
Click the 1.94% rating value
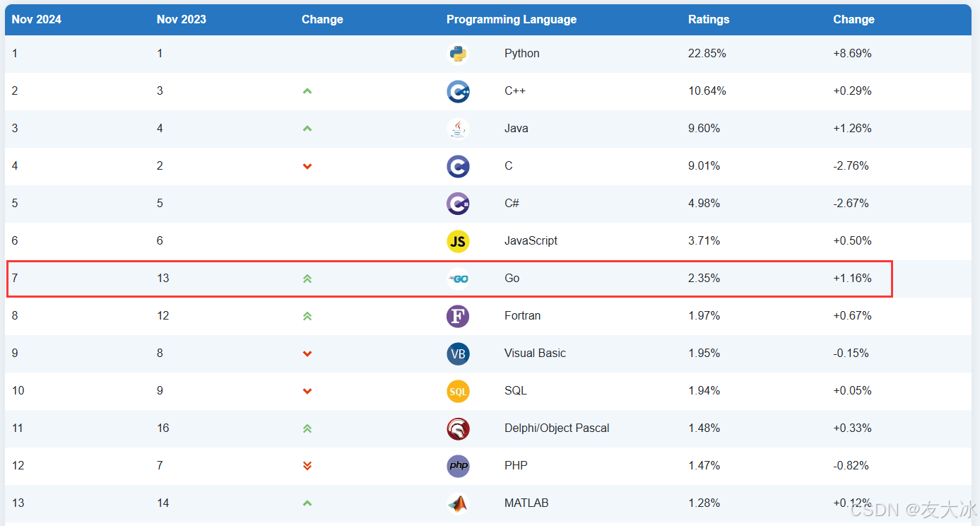click(704, 391)
